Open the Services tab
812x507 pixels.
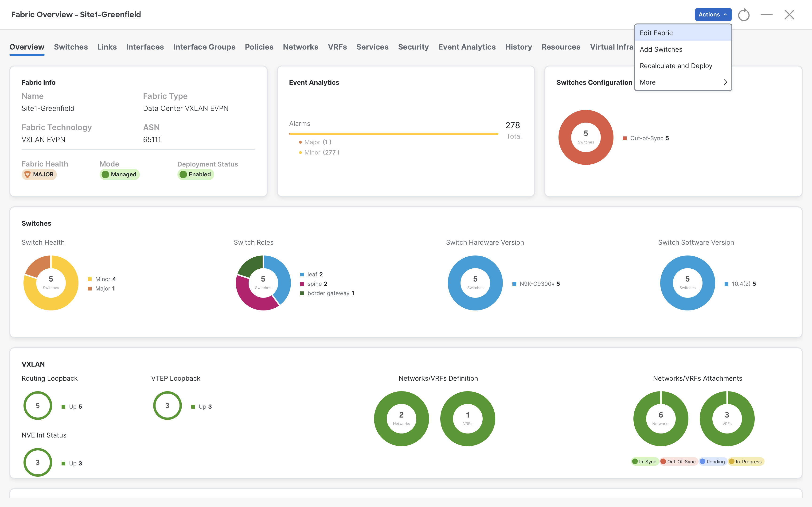click(x=372, y=47)
